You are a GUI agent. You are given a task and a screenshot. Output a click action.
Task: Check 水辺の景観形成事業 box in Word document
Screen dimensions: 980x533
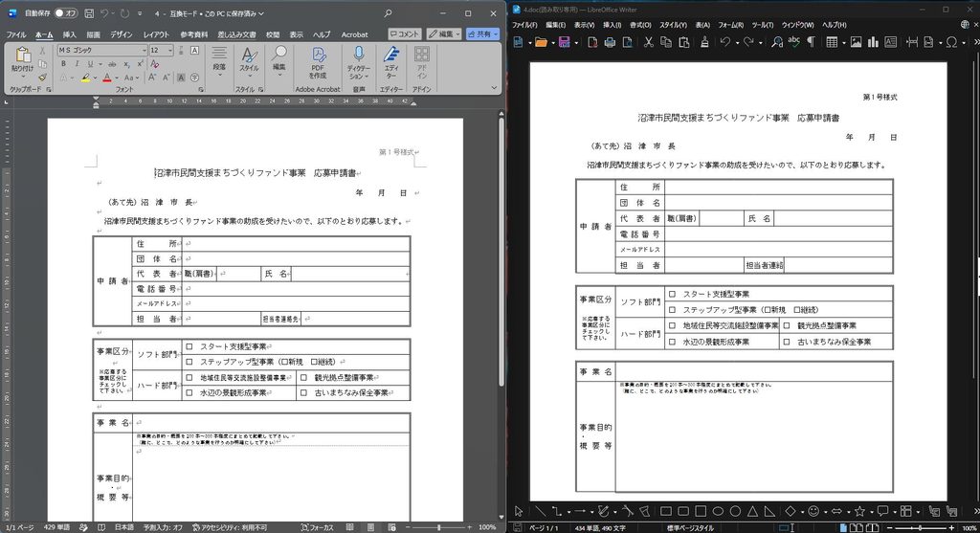point(189,393)
